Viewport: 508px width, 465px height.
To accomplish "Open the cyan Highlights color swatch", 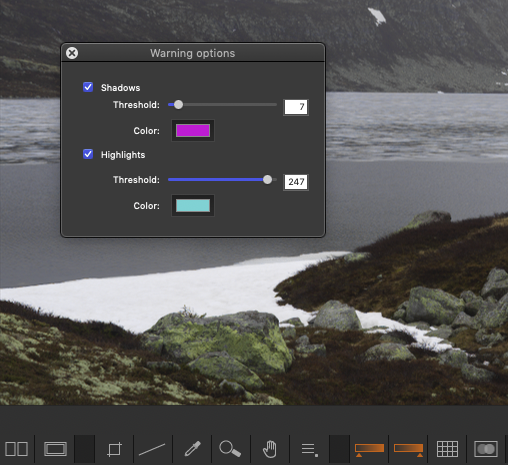I will [x=193, y=205].
